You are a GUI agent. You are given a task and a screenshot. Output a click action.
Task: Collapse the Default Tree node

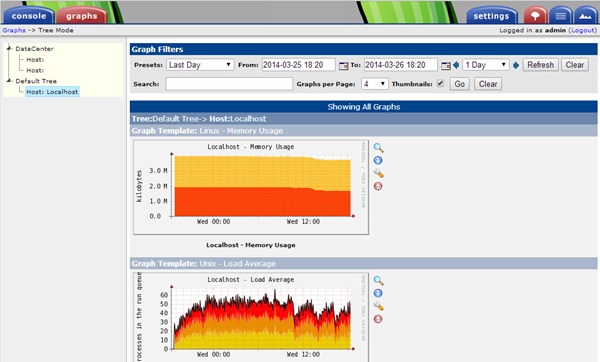pyautogui.click(x=9, y=80)
